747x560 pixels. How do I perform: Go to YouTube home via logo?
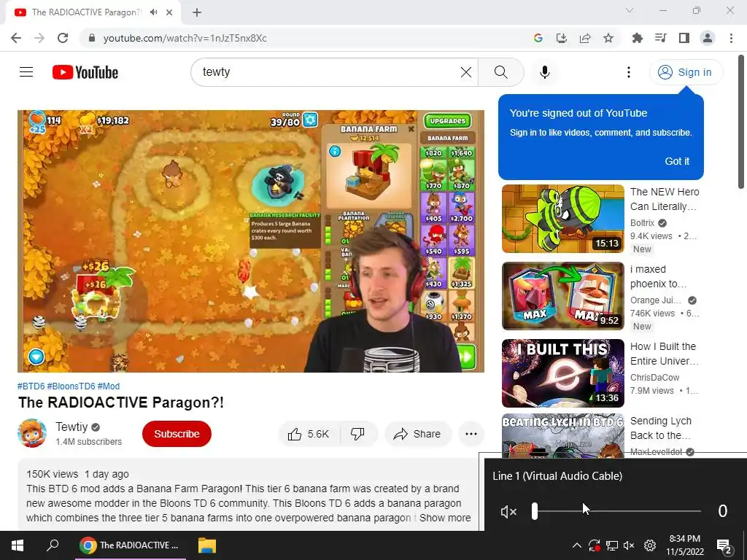pos(85,72)
